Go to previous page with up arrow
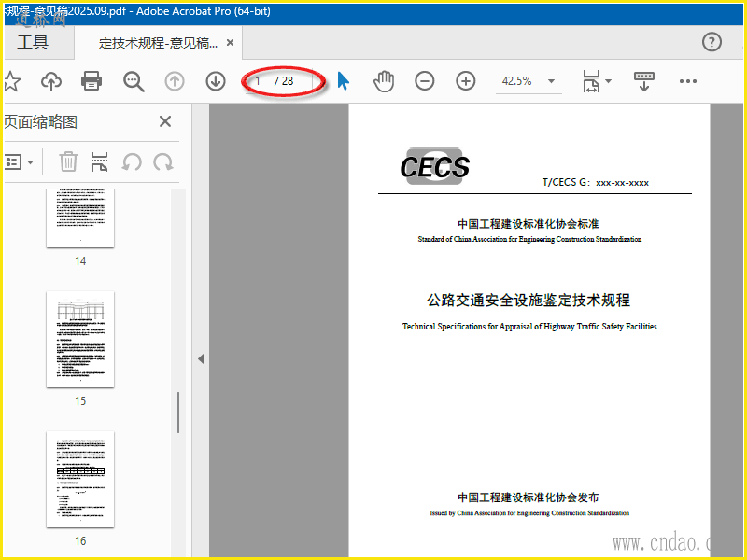This screenshot has height=560, width=747. coord(175,81)
